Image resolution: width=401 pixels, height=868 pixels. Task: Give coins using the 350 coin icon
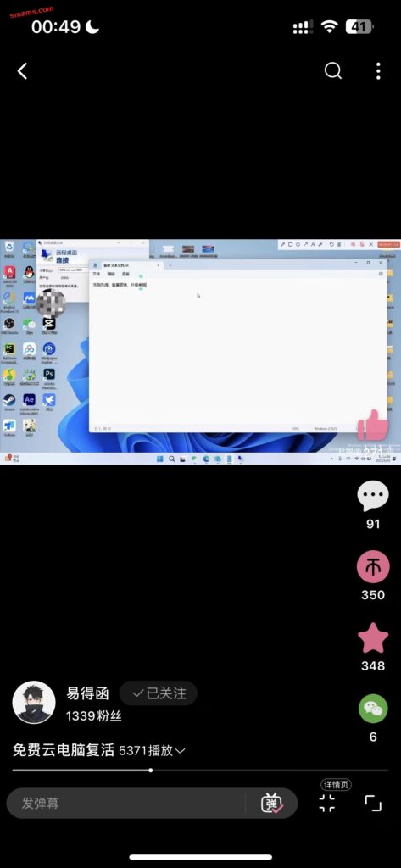(x=373, y=567)
